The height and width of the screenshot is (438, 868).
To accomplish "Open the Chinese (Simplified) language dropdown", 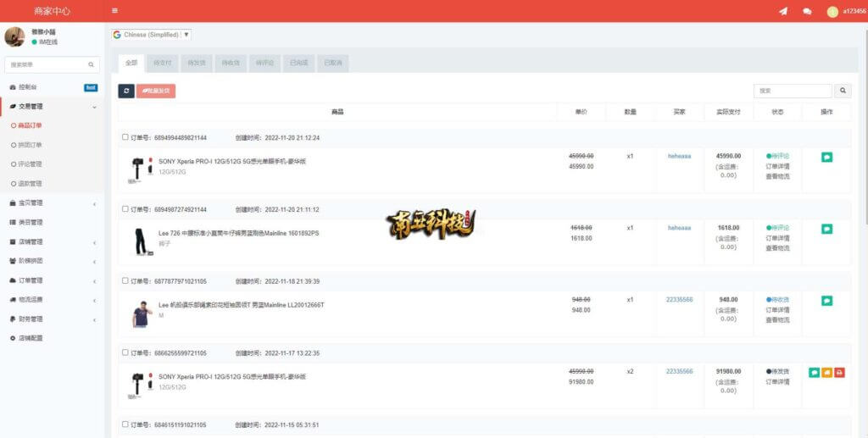I will click(x=151, y=34).
